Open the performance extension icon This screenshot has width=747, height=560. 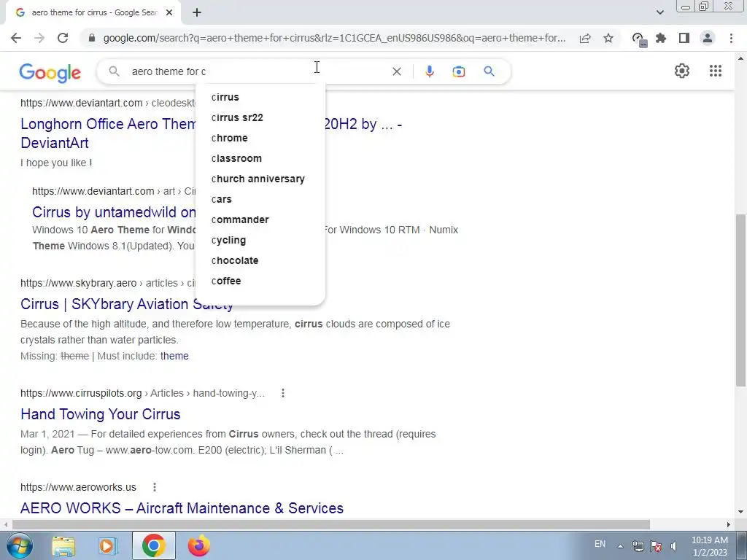click(638, 39)
